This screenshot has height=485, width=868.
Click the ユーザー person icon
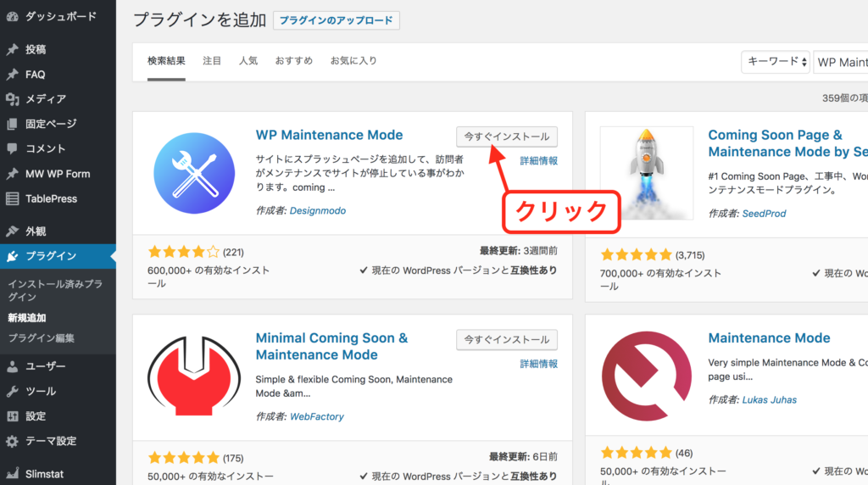click(x=12, y=366)
